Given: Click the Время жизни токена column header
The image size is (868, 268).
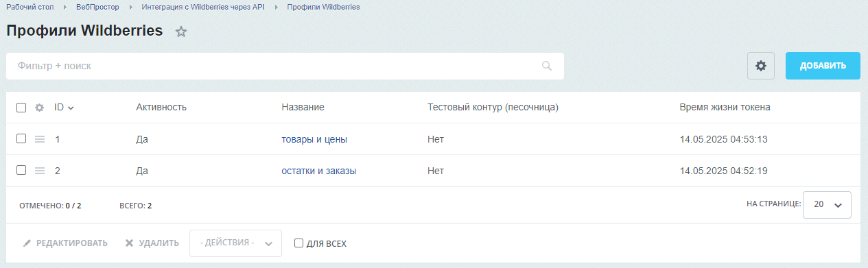Looking at the screenshot, I should (725, 107).
